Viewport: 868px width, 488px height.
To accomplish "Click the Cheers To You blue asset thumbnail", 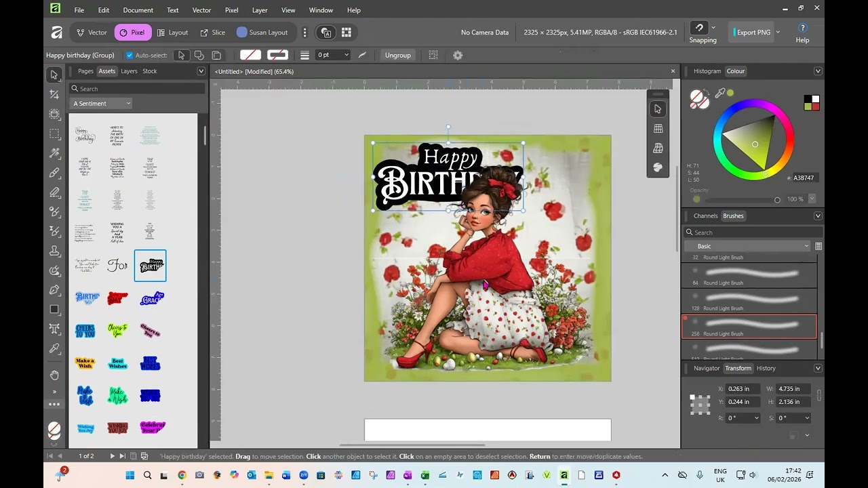I will pos(85,331).
